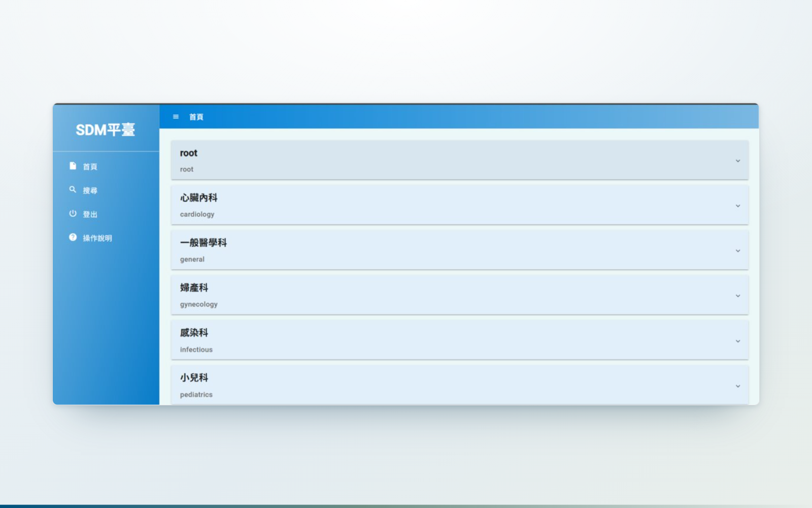Expand the 婦產科 gynecology chevron

(x=738, y=296)
